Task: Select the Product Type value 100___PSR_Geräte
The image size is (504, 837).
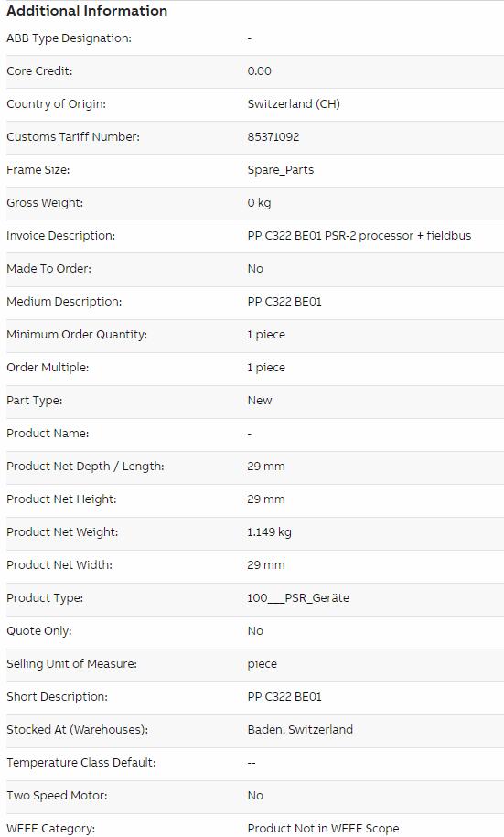Action: (298, 598)
